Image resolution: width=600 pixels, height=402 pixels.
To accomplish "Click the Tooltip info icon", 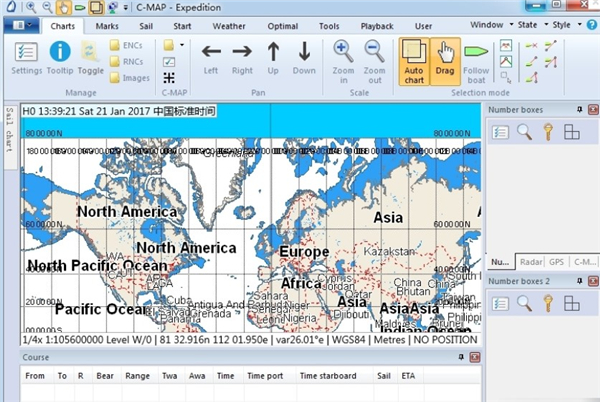I will tap(60, 59).
